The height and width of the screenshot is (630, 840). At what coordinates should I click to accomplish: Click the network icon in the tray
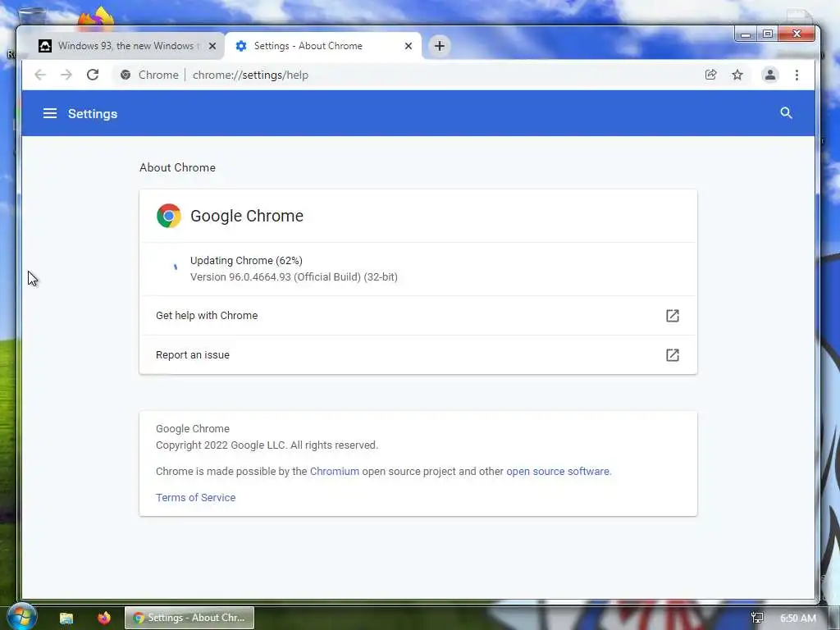757,619
